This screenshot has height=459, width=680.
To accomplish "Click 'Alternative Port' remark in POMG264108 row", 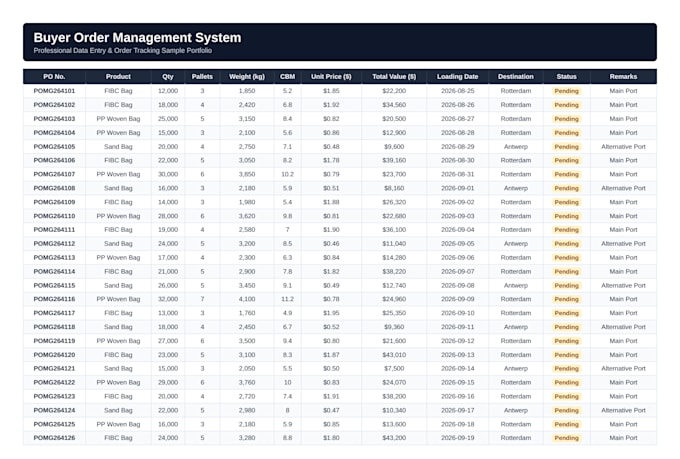I will pyautogui.click(x=623, y=188).
